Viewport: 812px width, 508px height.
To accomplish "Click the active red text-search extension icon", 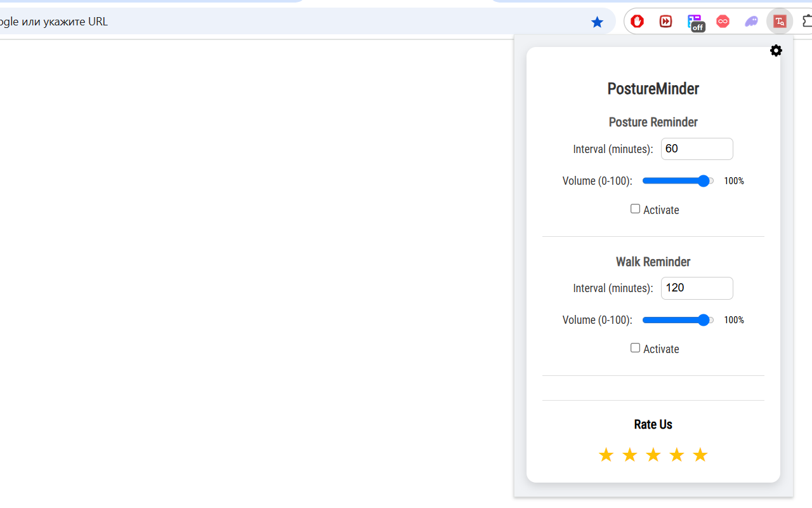I will click(x=780, y=22).
